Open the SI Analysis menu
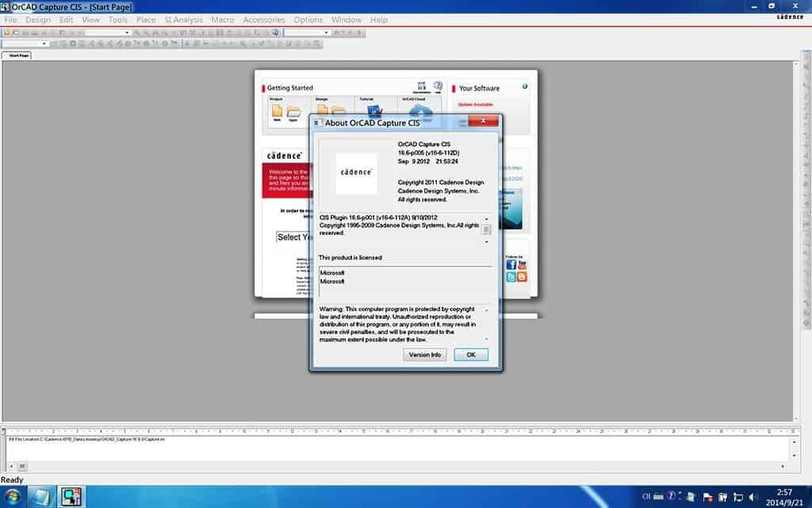The image size is (812, 508). 183,20
